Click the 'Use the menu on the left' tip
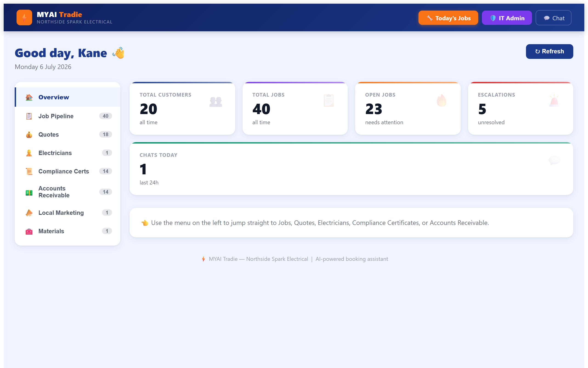This screenshot has height=368, width=588. click(x=320, y=223)
